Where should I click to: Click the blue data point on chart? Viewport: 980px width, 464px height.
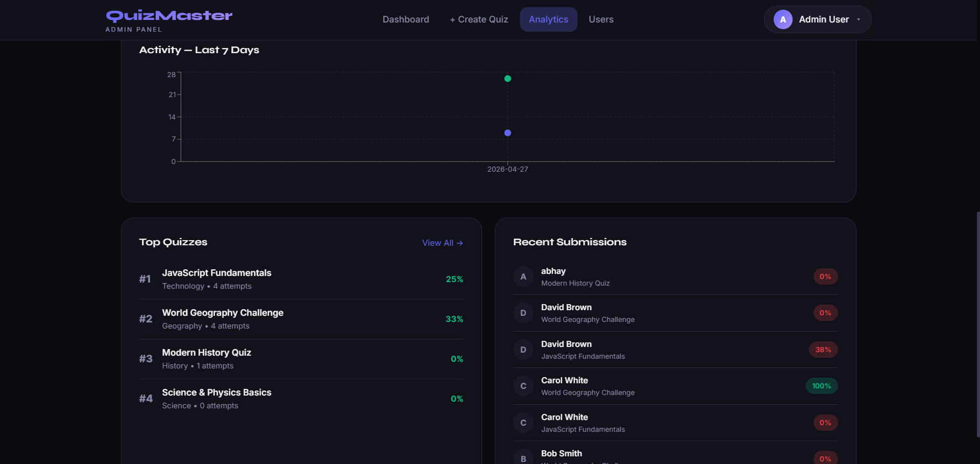point(507,133)
